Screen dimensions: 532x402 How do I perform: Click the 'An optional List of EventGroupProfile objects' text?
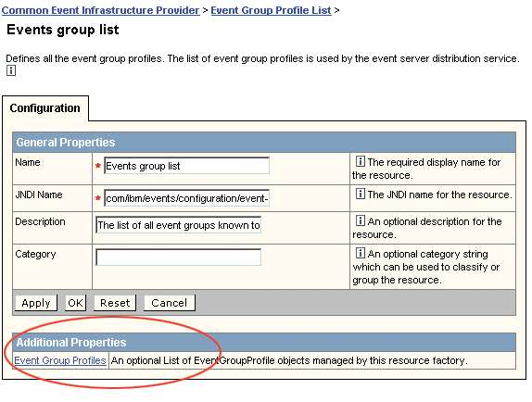coord(289,360)
